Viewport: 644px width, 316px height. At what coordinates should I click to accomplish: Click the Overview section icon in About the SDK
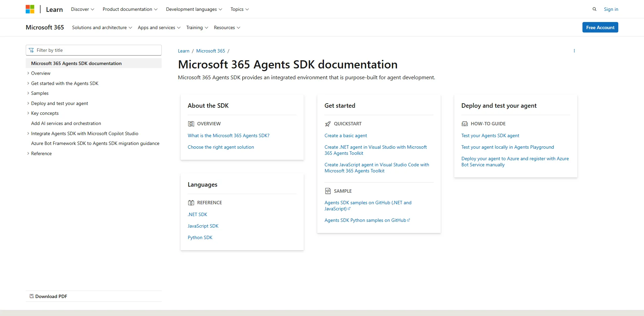pos(191,124)
